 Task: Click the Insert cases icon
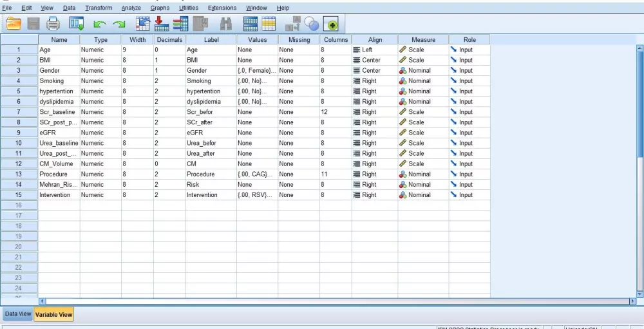point(251,24)
